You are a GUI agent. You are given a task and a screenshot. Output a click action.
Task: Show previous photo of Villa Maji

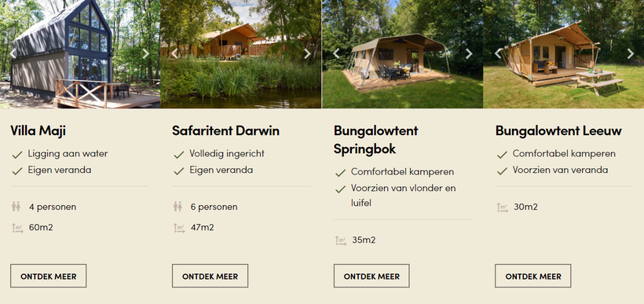[13, 53]
